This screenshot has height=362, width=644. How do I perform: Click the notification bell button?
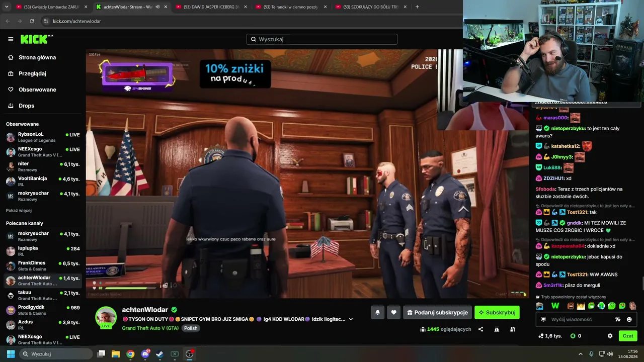(x=378, y=312)
